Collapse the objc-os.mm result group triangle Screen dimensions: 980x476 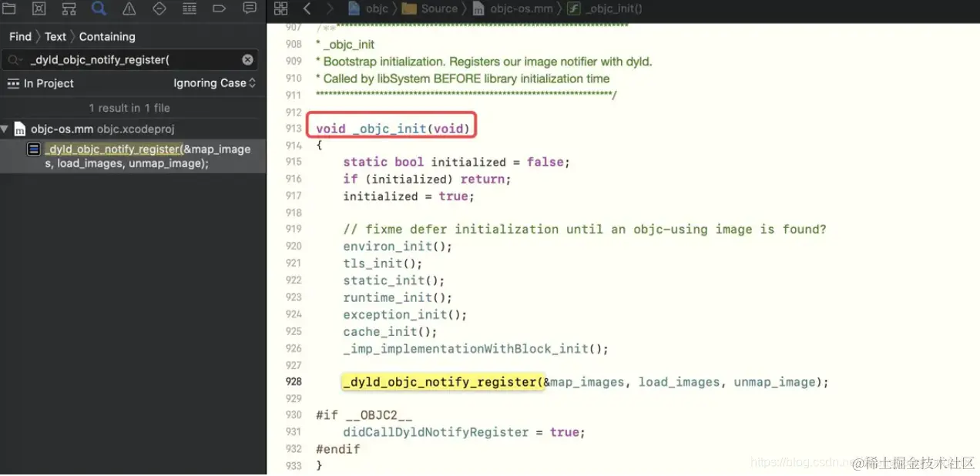(5, 129)
